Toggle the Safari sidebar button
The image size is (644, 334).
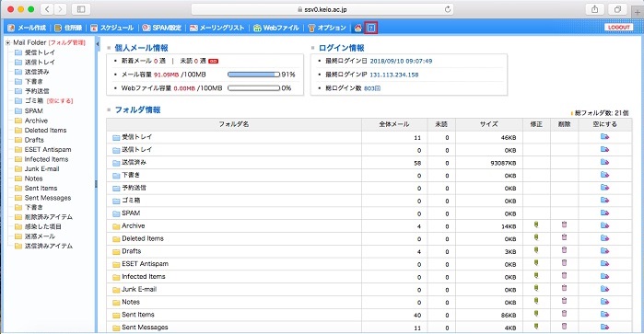tap(81, 9)
